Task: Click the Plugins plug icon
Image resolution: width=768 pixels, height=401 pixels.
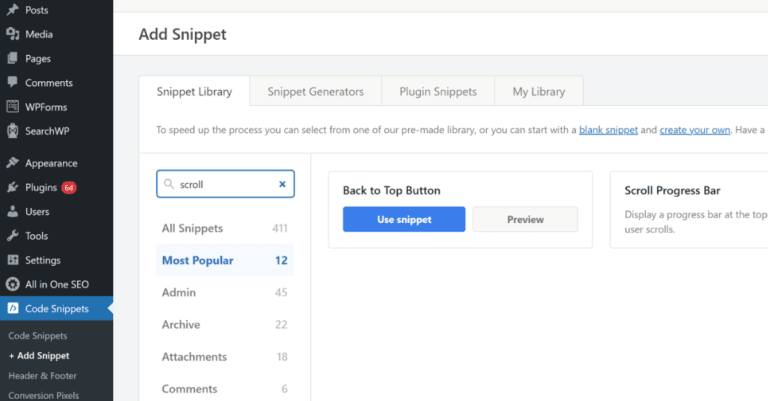Action: pos(13,187)
